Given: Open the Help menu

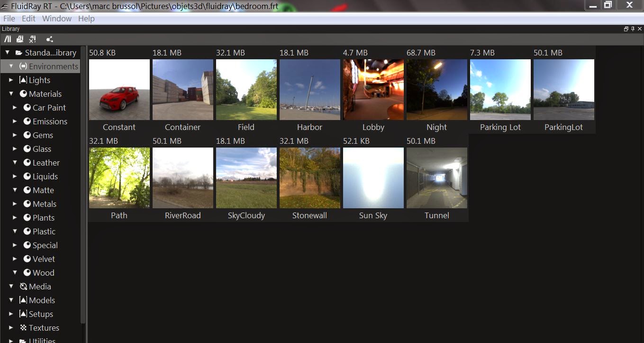Looking at the screenshot, I should pos(86,19).
